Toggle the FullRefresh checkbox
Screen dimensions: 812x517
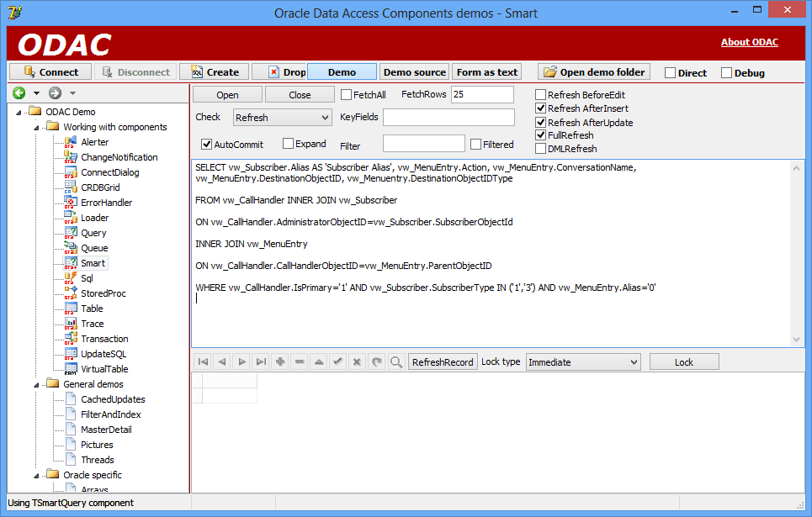click(541, 135)
